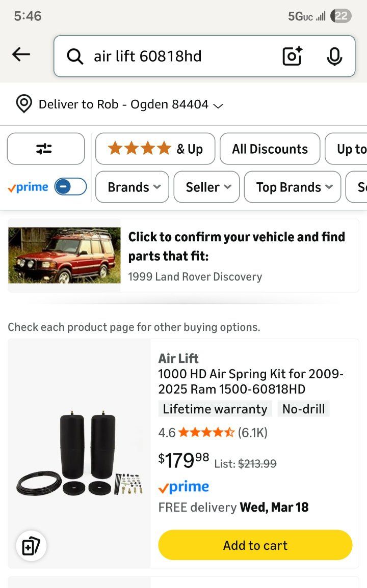
Task: Tap the microphone voice search icon
Action: (x=334, y=56)
